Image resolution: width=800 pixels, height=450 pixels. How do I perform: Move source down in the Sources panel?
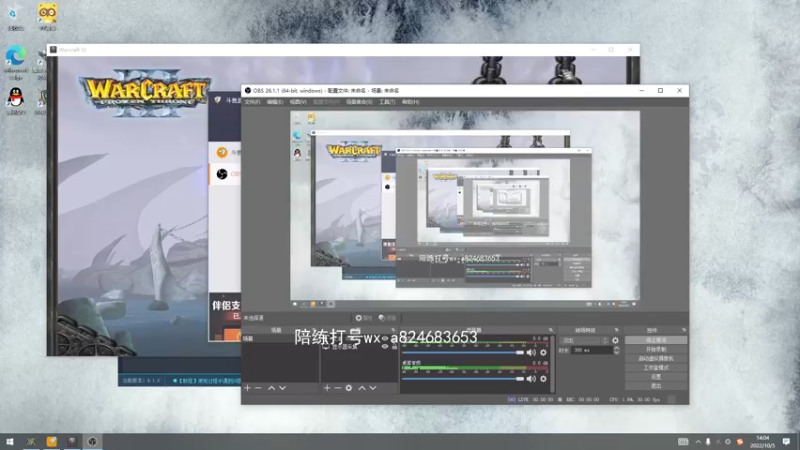click(373, 388)
